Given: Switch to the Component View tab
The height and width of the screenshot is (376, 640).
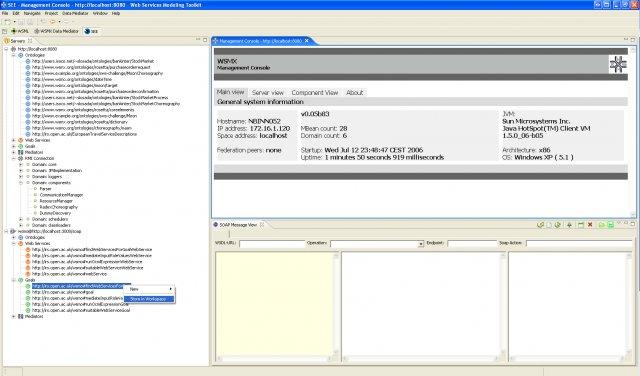Looking at the screenshot, I should click(315, 93).
